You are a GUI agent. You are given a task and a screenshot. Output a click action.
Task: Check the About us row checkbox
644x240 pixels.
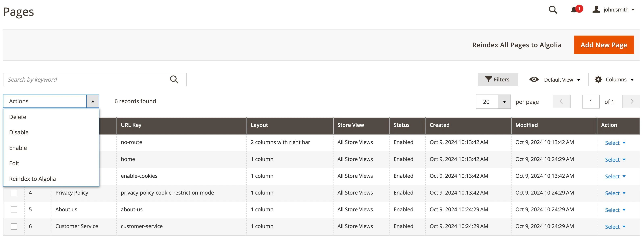click(x=14, y=209)
